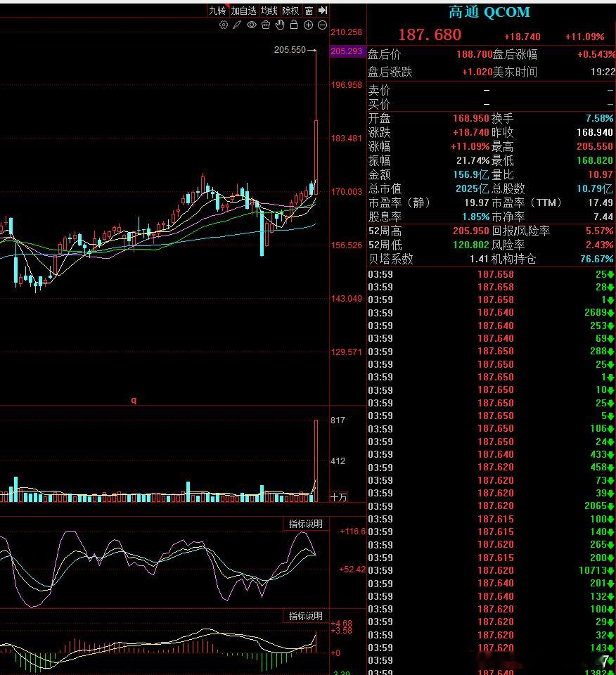Select the 贝塔系数 value 1.41
The width and height of the screenshot is (616, 675).
point(479,259)
